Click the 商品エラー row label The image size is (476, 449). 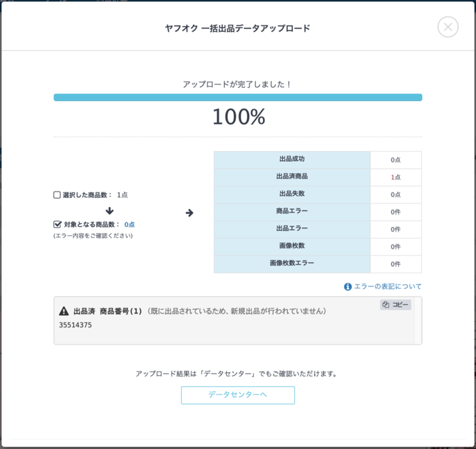tap(292, 212)
